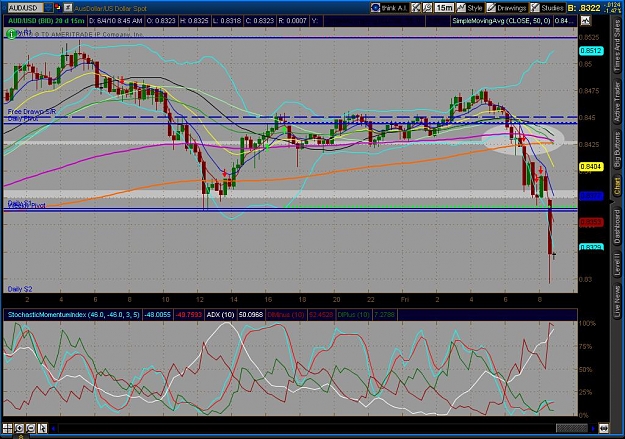Open the Active Trader side tab
625x439 pixels.
(617, 101)
